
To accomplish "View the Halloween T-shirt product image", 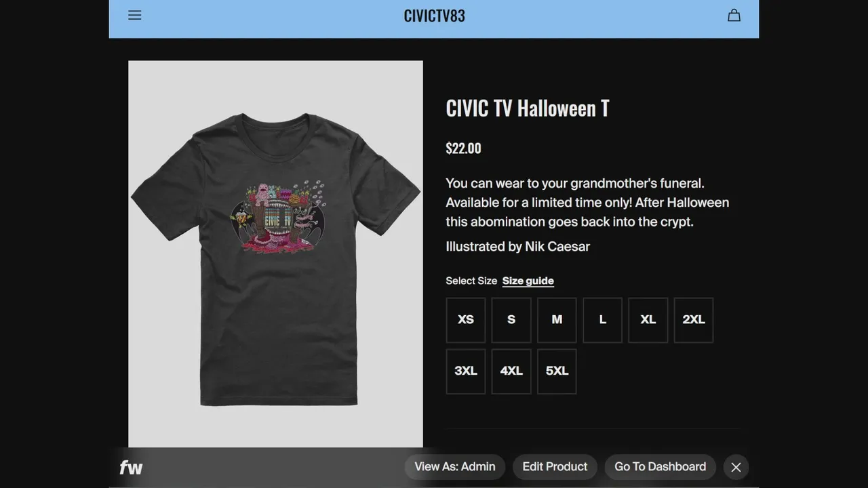I will 275,254.
